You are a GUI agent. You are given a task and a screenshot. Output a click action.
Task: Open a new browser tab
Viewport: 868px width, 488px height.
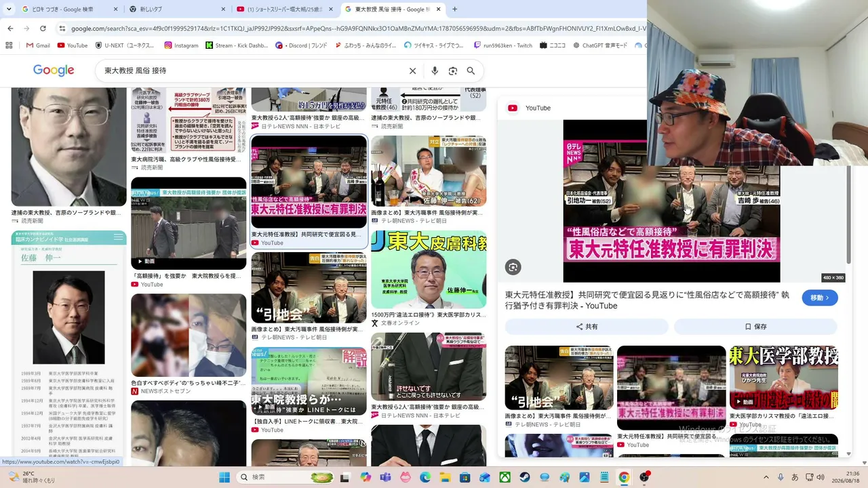454,9
